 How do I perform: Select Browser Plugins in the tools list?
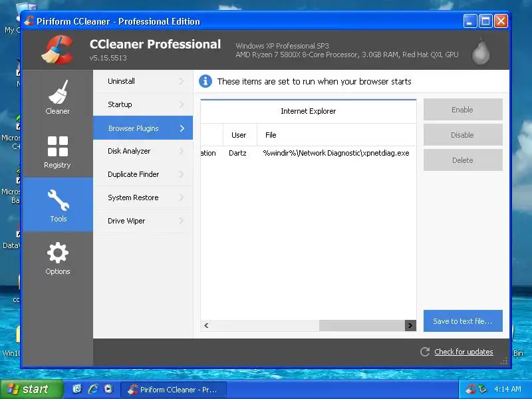pos(143,128)
